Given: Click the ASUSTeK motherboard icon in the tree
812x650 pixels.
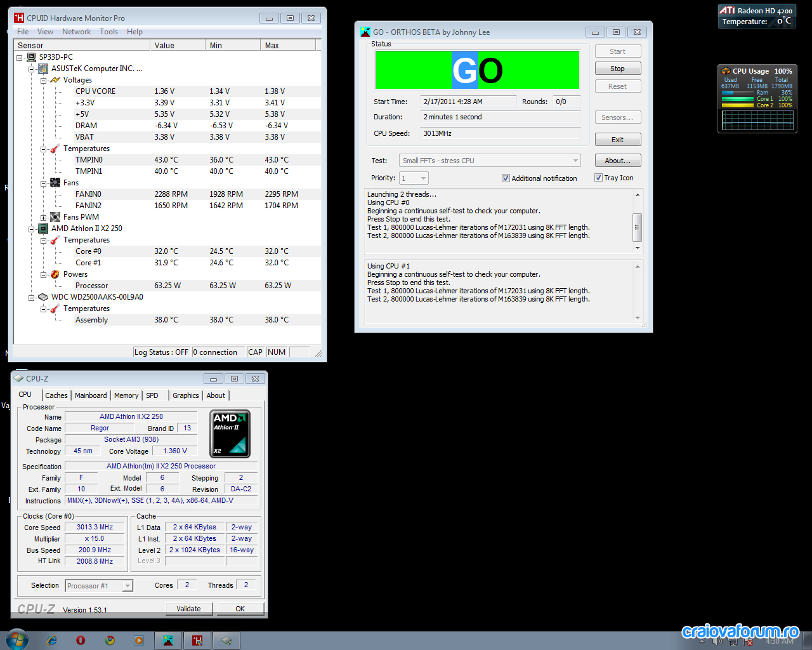Looking at the screenshot, I should 43,69.
